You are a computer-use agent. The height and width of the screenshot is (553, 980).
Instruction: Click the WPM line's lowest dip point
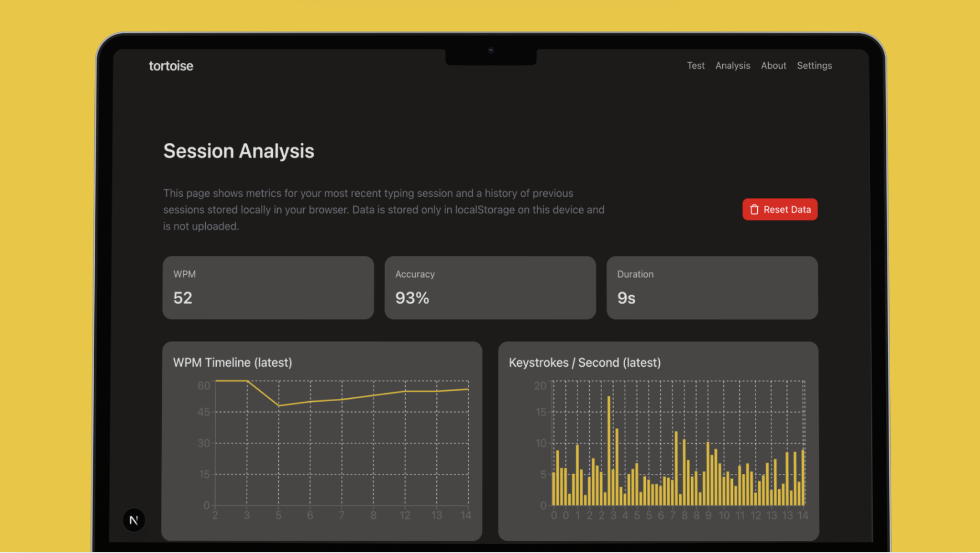(x=279, y=406)
